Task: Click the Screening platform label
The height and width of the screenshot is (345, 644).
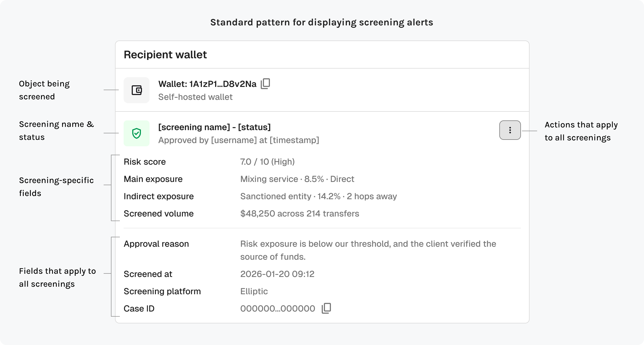Action: pos(162,291)
